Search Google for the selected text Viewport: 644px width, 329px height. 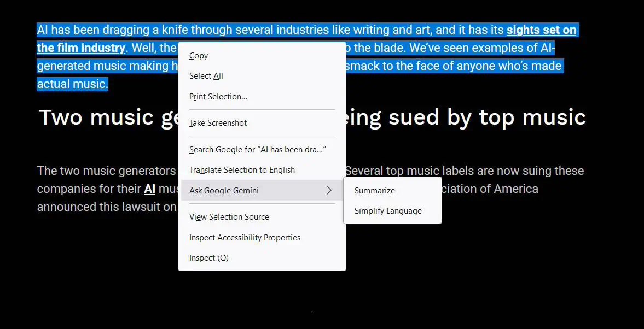(x=258, y=150)
